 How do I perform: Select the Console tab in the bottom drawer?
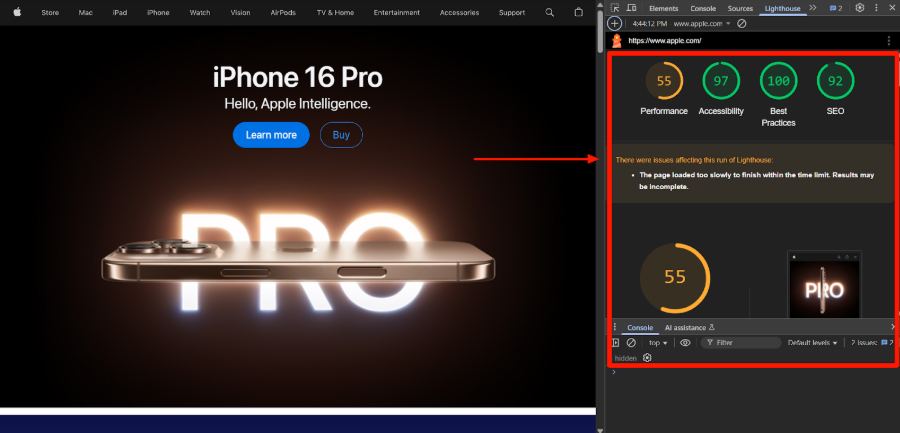tap(640, 328)
